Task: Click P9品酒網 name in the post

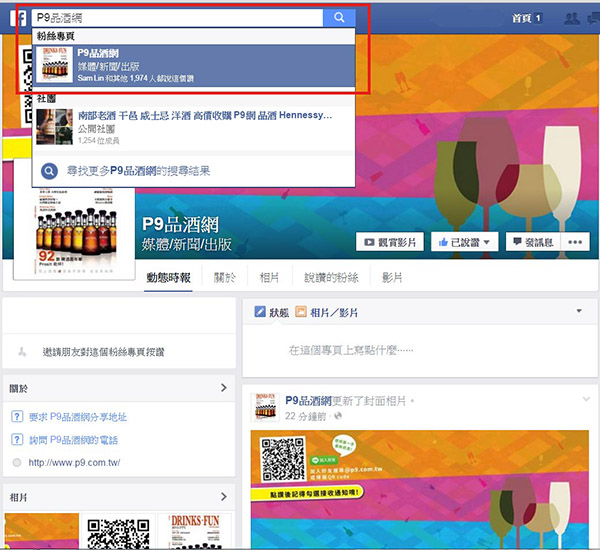Action: pyautogui.click(x=308, y=401)
